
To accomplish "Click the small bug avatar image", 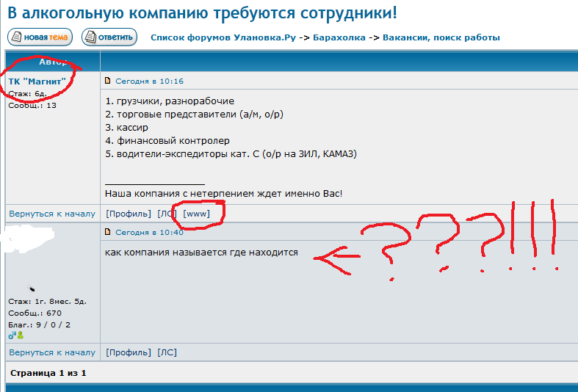I will [31, 289].
